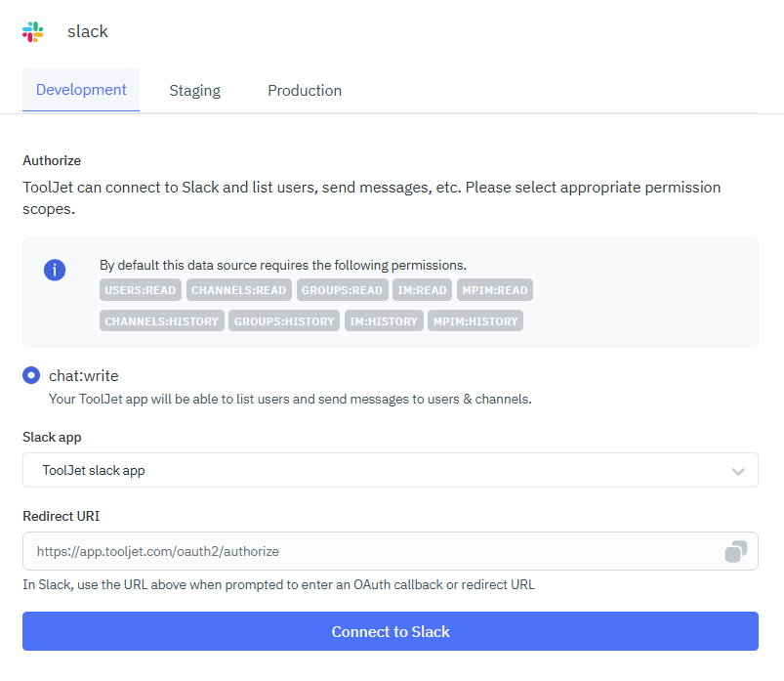Click the USERS:READ permission badge
The height and width of the screenshot is (681, 784).
coord(140,289)
